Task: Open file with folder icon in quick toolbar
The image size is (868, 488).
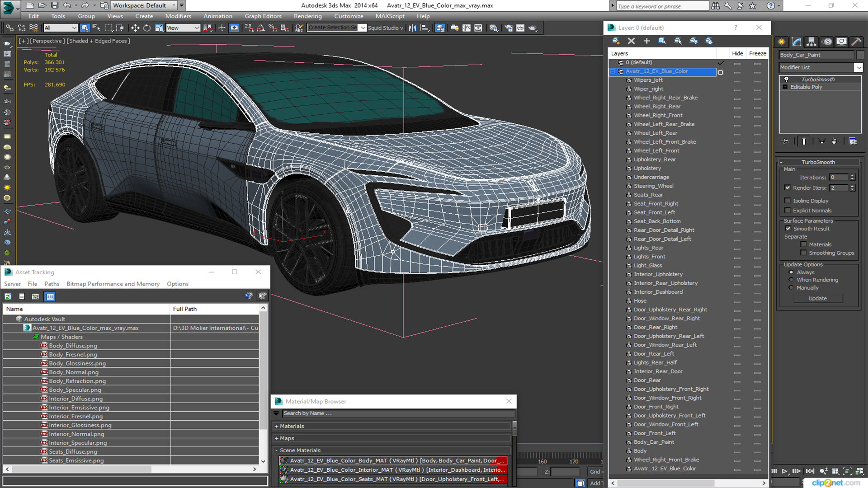Action: (42, 5)
